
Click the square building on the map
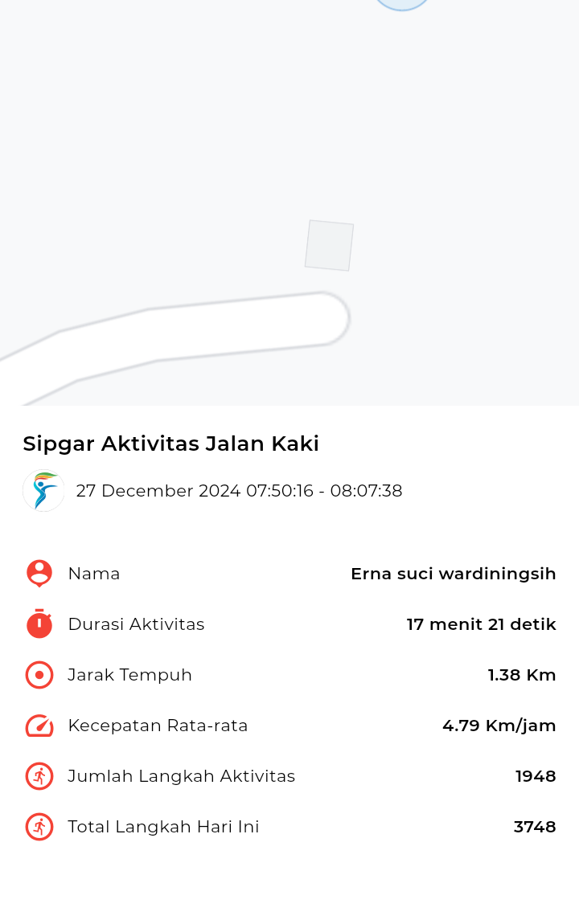[329, 246]
